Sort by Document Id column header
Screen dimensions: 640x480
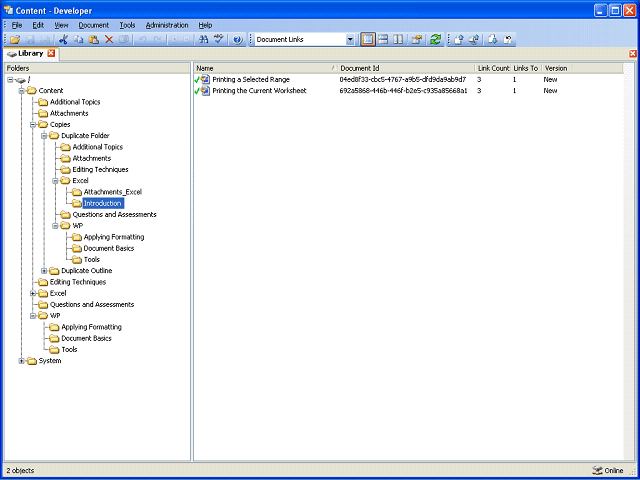[407, 68]
